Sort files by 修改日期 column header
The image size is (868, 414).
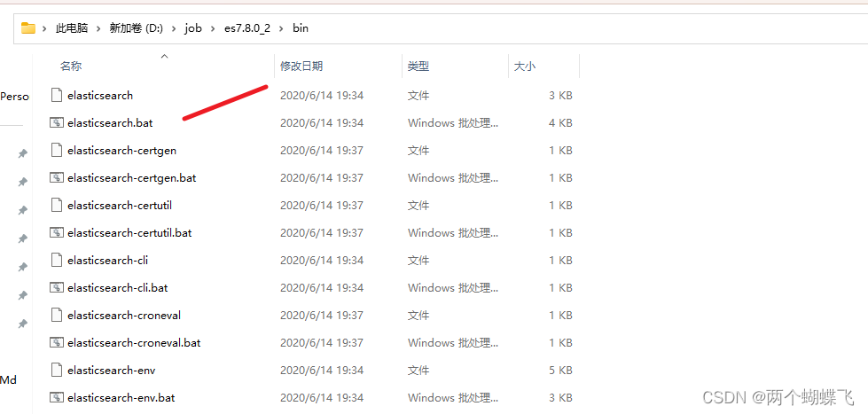tap(301, 66)
